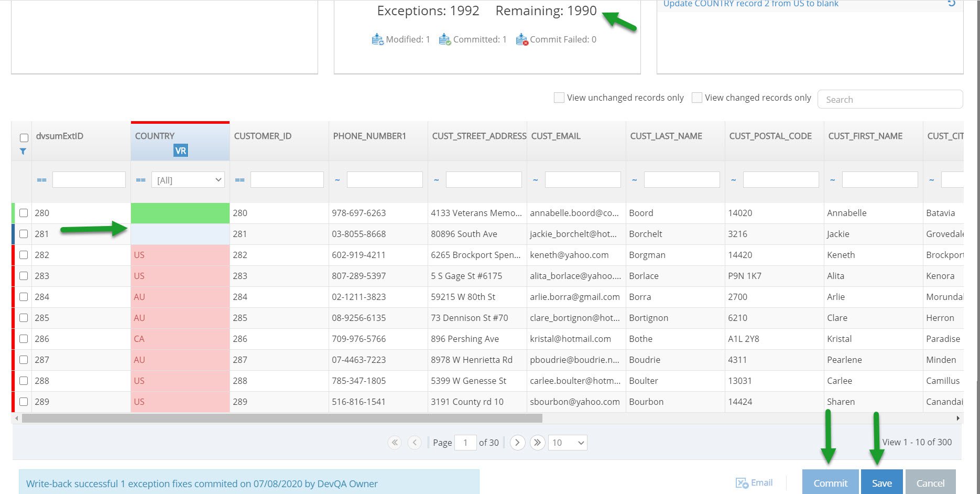
Task: Click the tilde operator for CUST_STREET_ADDRESS filter
Action: 437,180
